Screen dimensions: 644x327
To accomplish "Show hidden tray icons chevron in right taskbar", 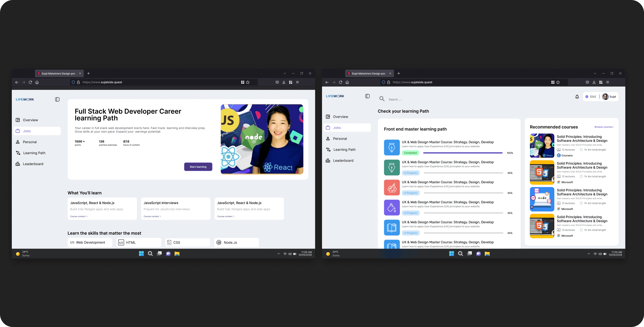I will coord(588,254).
